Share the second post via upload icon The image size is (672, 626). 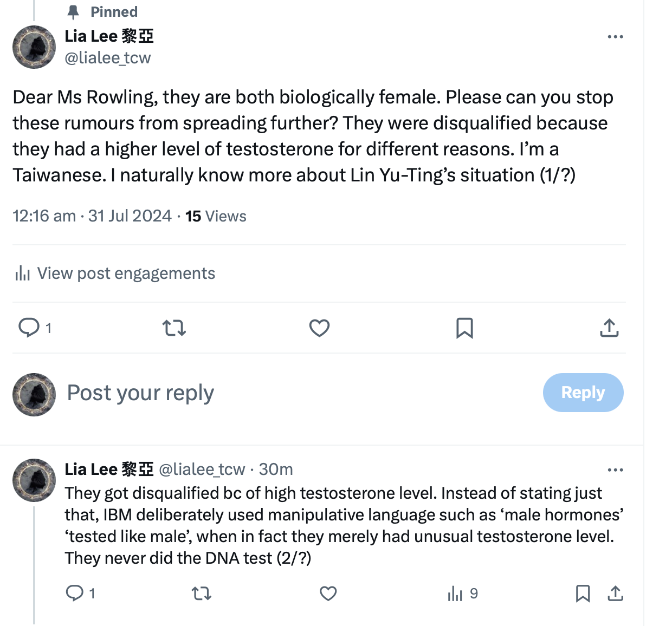615,594
